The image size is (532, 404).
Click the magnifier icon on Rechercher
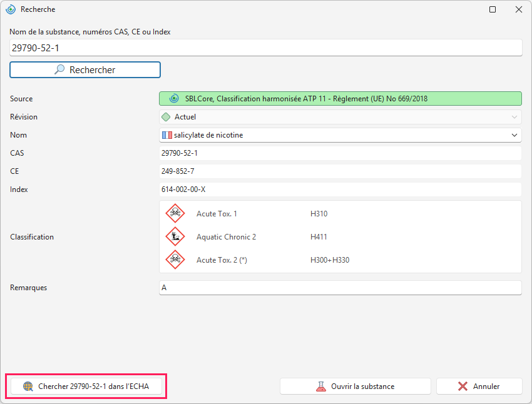(59, 69)
